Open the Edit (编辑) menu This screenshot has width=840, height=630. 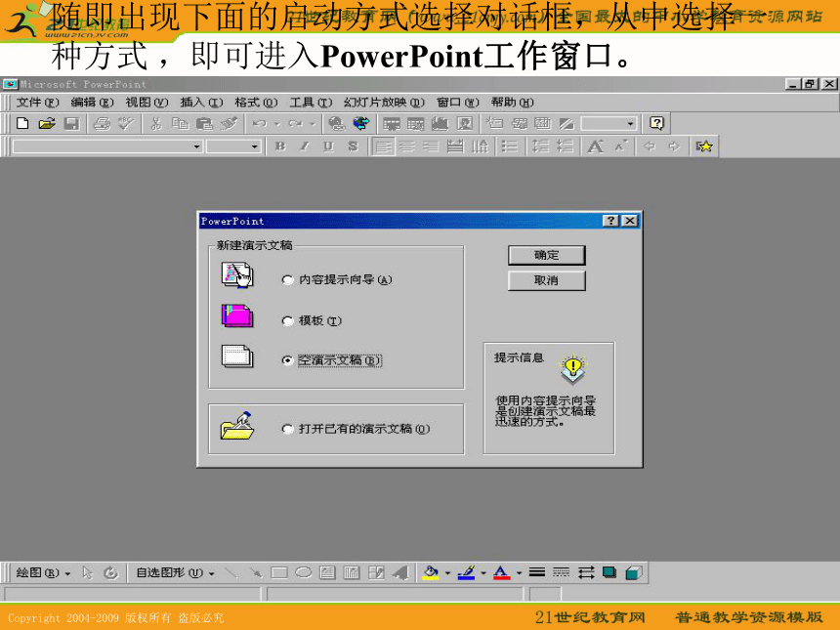point(92,103)
